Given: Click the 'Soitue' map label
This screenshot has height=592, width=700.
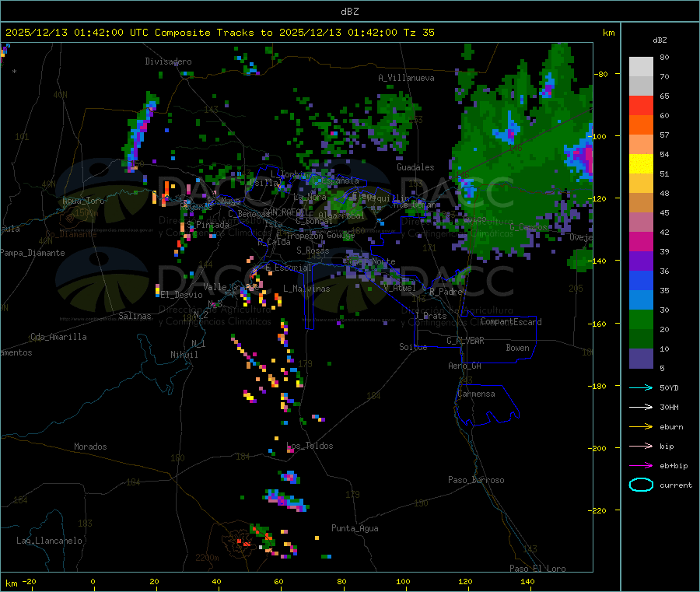Looking at the screenshot, I should click(413, 347).
